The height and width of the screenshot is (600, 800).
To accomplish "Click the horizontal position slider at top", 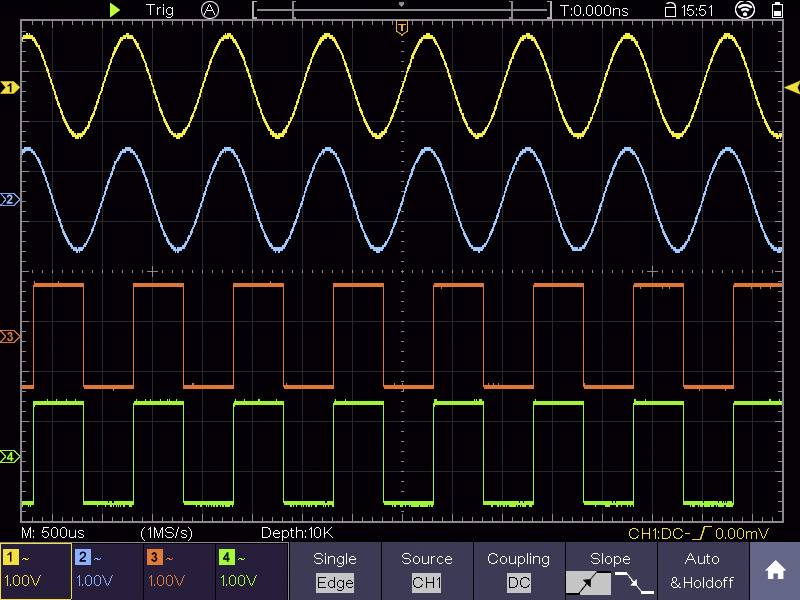I will [400, 10].
